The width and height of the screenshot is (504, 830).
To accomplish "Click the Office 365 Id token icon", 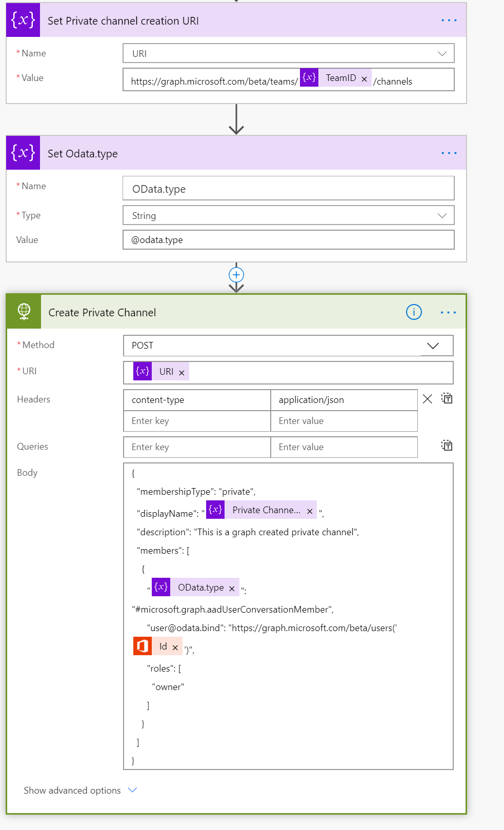I will point(143,646).
